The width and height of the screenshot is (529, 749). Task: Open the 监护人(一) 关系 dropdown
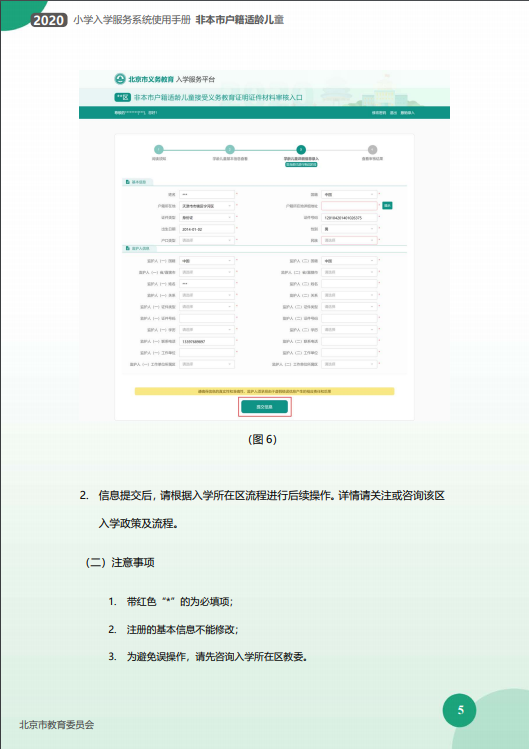point(207,295)
